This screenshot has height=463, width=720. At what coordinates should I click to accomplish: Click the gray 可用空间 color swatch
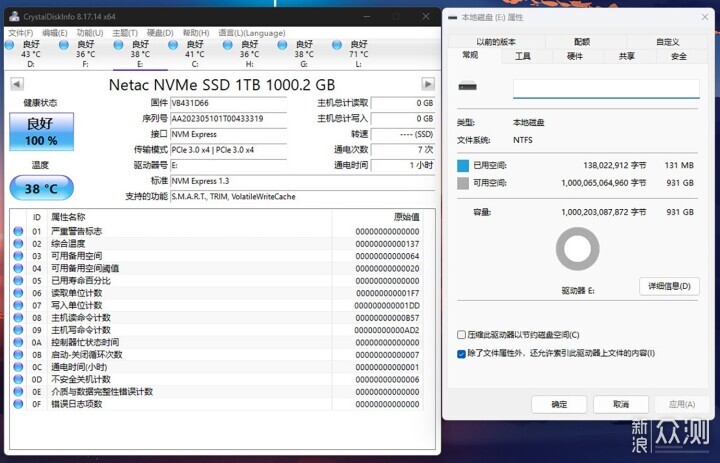pyautogui.click(x=463, y=183)
